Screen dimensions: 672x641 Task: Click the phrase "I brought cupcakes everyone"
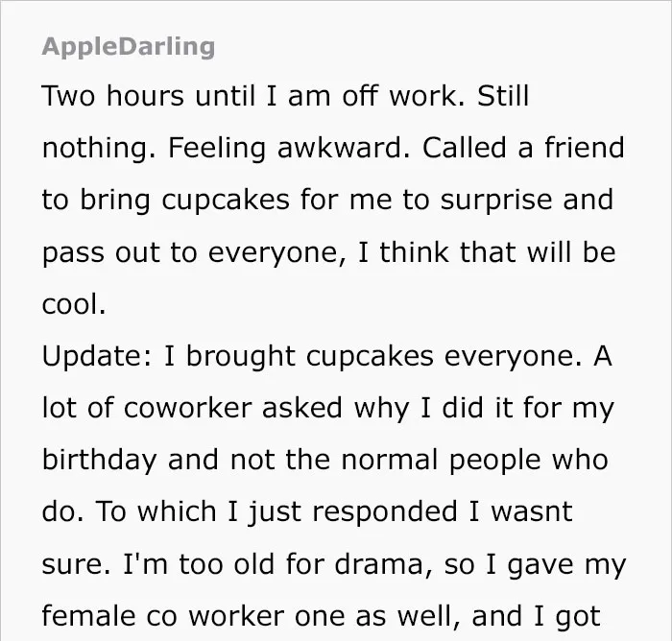[372, 357]
